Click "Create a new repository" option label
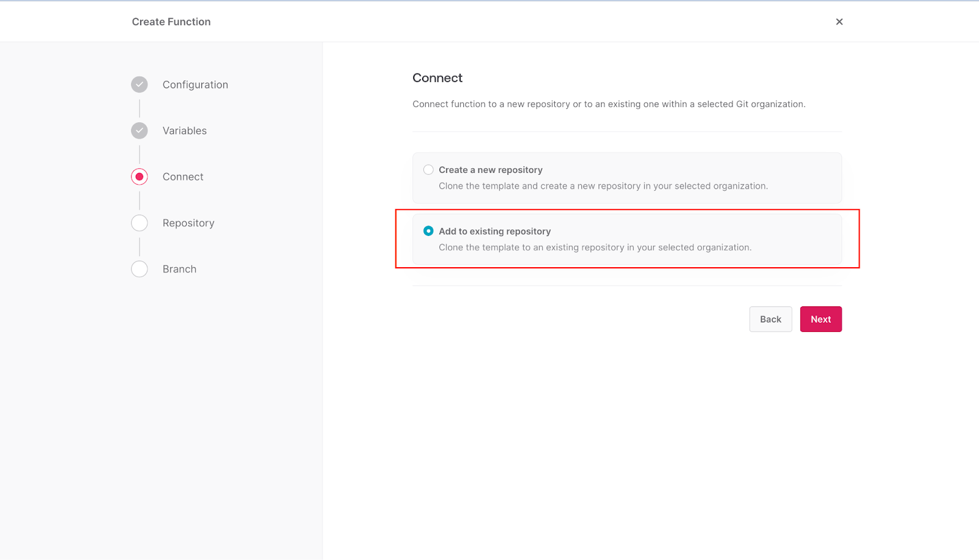Screen dimensions: 979x560 click(491, 170)
